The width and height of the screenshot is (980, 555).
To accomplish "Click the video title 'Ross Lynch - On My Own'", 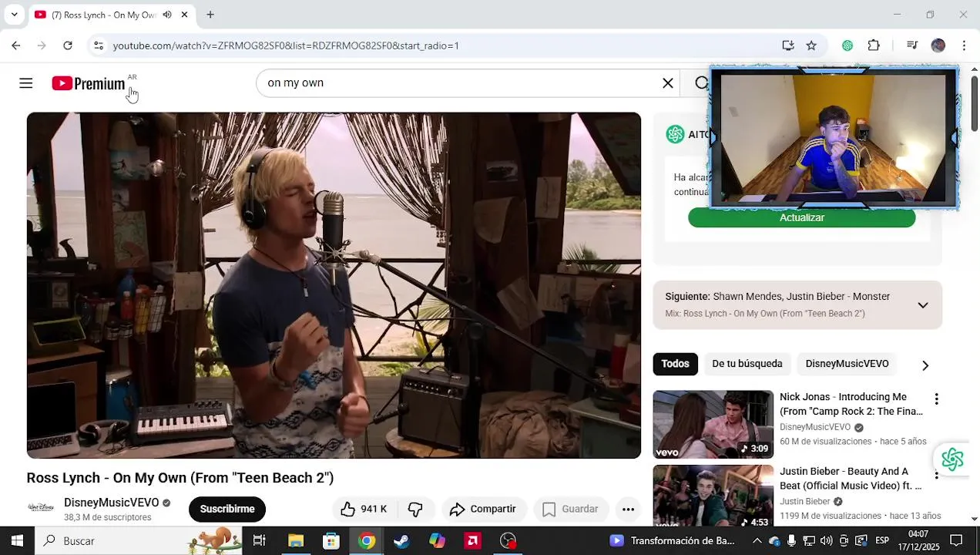I will click(x=180, y=478).
